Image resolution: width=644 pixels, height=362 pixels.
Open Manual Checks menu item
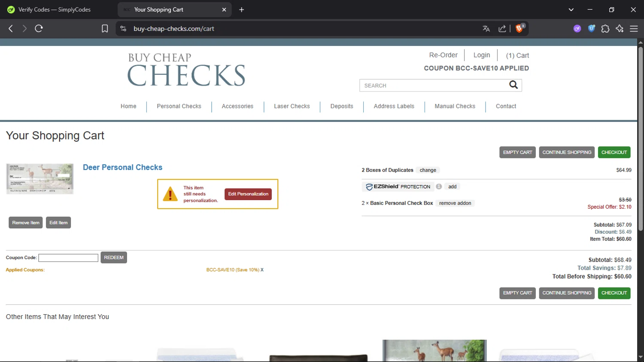(x=455, y=106)
